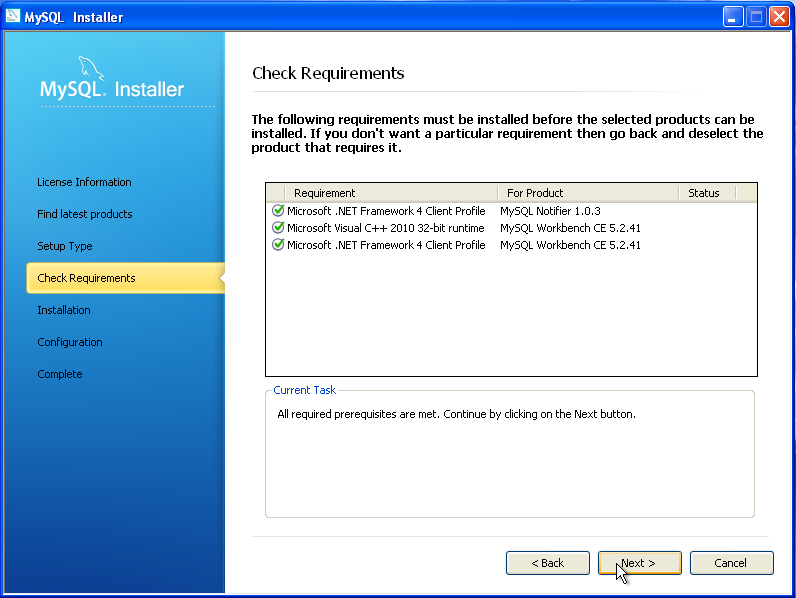Viewport: 796px width, 598px height.
Task: Click the MySQL dolphin logo in sidebar
Action: (x=89, y=71)
